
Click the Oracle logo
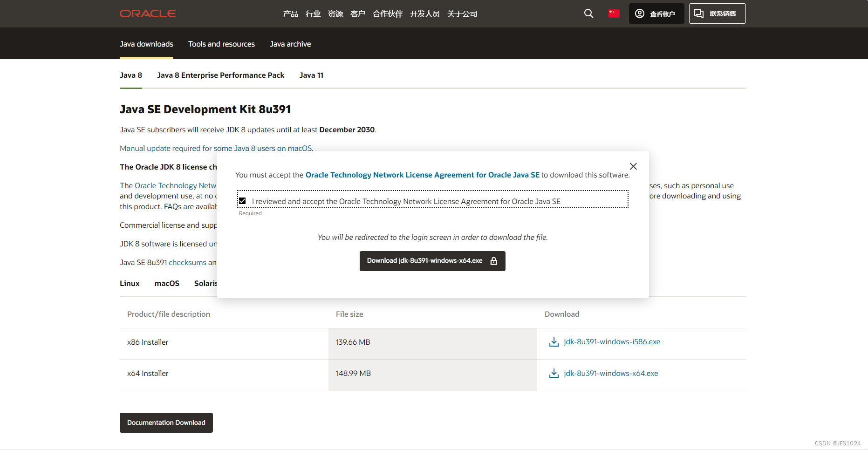click(x=148, y=14)
